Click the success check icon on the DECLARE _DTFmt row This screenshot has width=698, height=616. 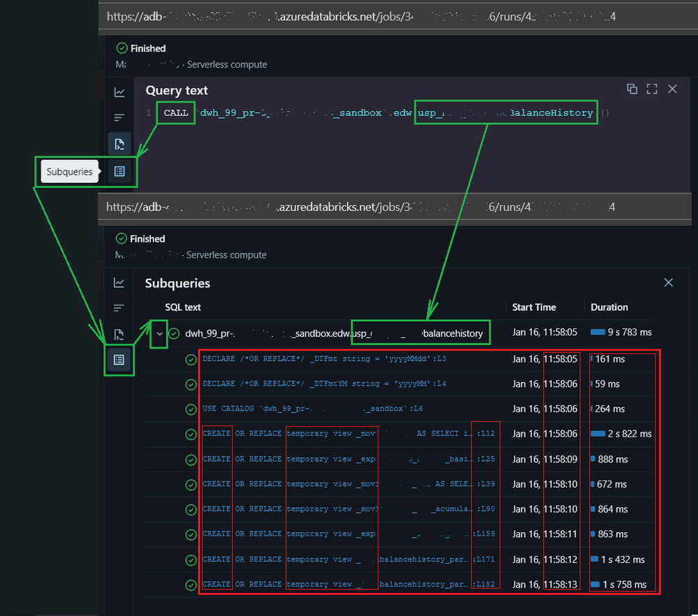(189, 359)
